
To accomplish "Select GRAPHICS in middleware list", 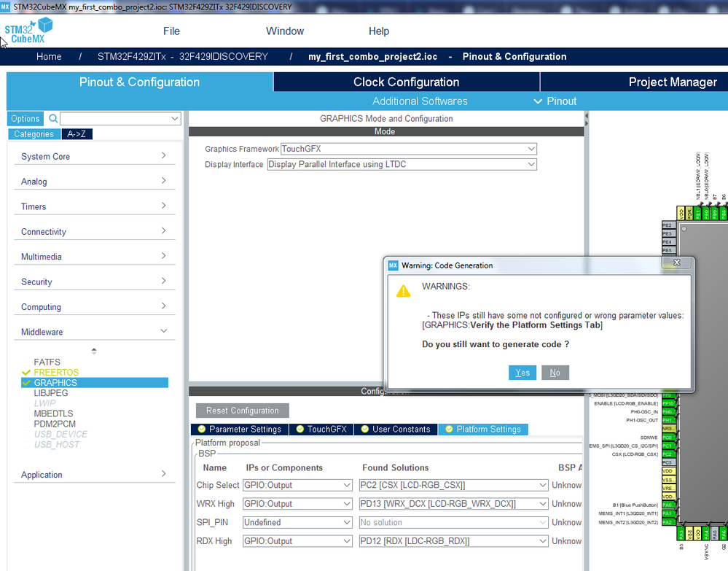I will 95,383.
